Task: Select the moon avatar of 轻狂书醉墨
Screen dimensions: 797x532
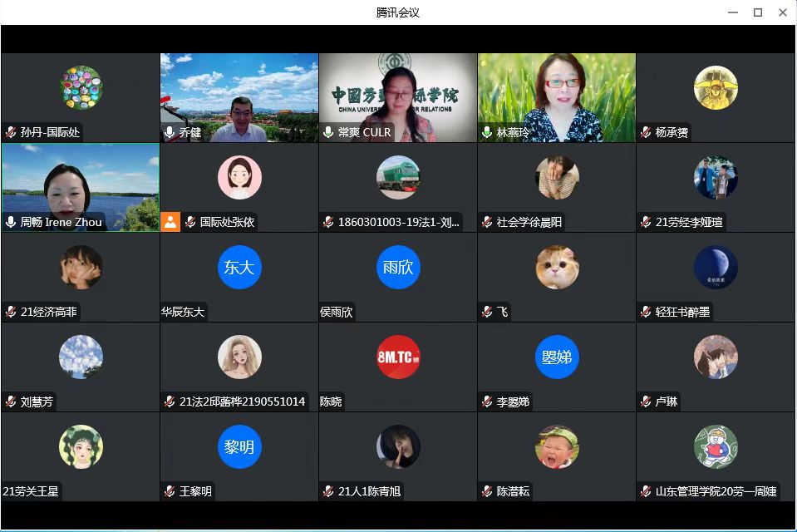Action: pyautogui.click(x=716, y=267)
